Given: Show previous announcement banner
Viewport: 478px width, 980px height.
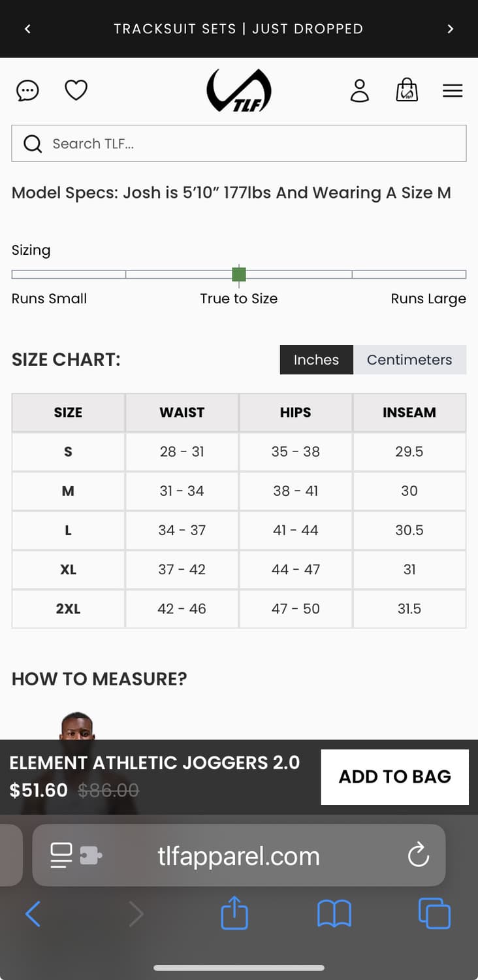Looking at the screenshot, I should click(27, 29).
